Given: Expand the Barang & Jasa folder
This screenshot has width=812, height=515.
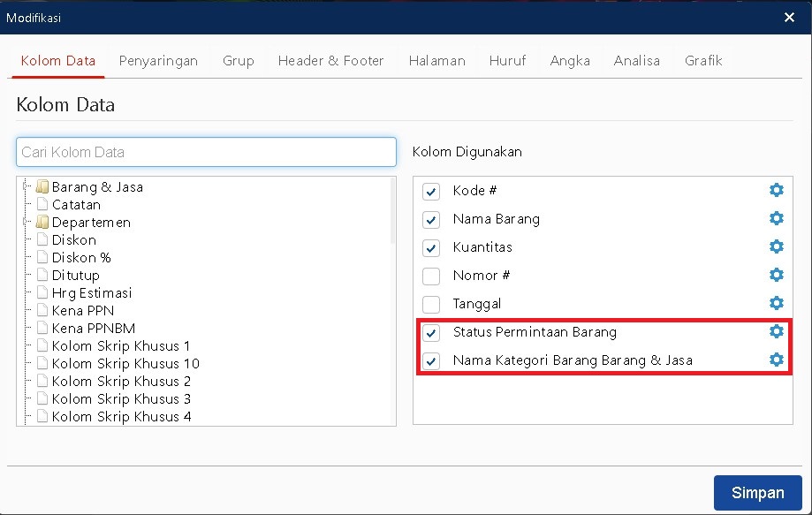Looking at the screenshot, I should coord(26,186).
